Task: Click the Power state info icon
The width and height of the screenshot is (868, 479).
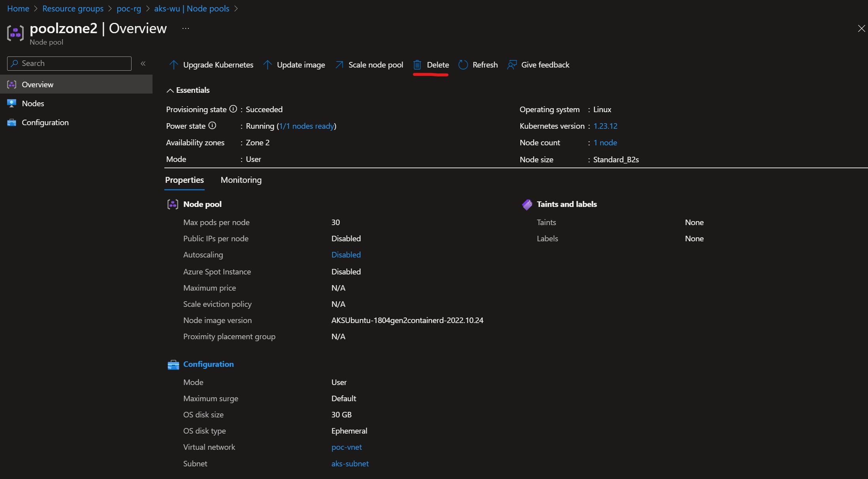Action: (x=213, y=126)
